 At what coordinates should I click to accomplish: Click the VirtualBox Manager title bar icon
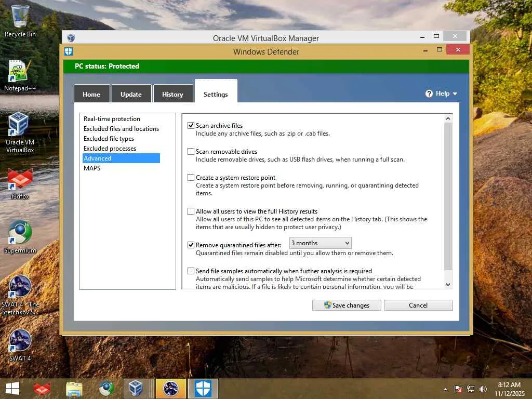71,37
